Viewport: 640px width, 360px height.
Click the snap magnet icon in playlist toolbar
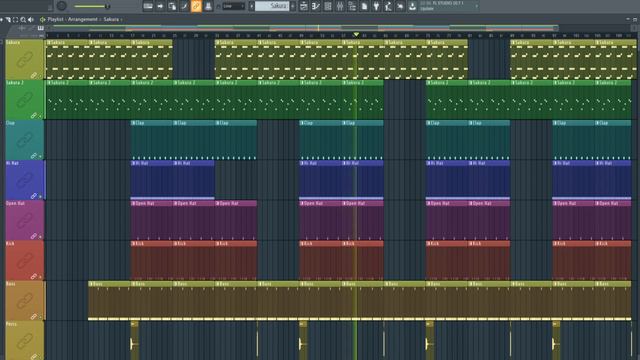(x=8, y=19)
